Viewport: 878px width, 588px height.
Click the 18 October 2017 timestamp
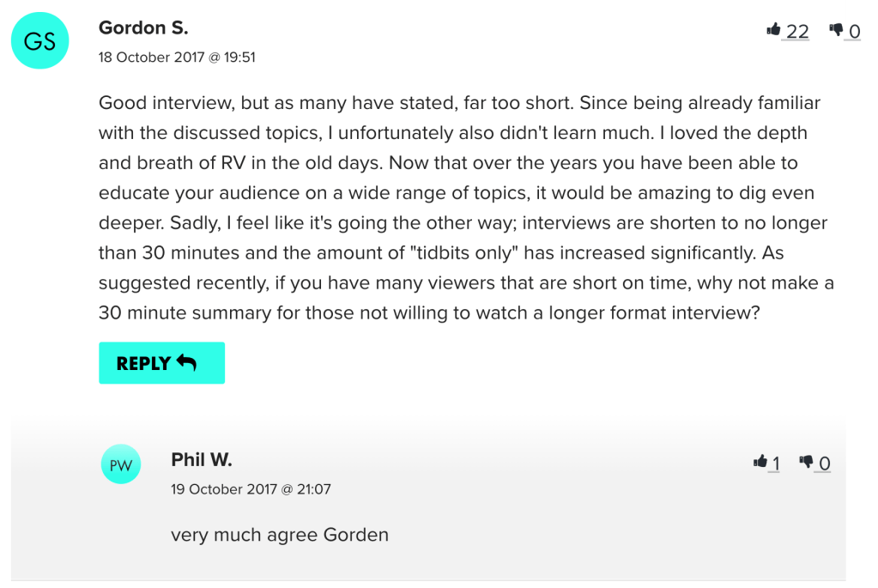point(177,58)
